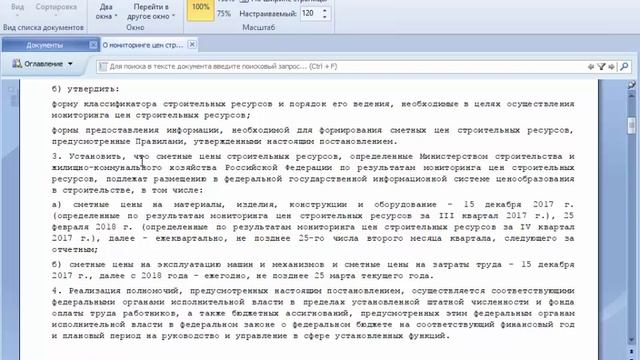
Task: Click the magnifier search icon
Action: point(624,67)
